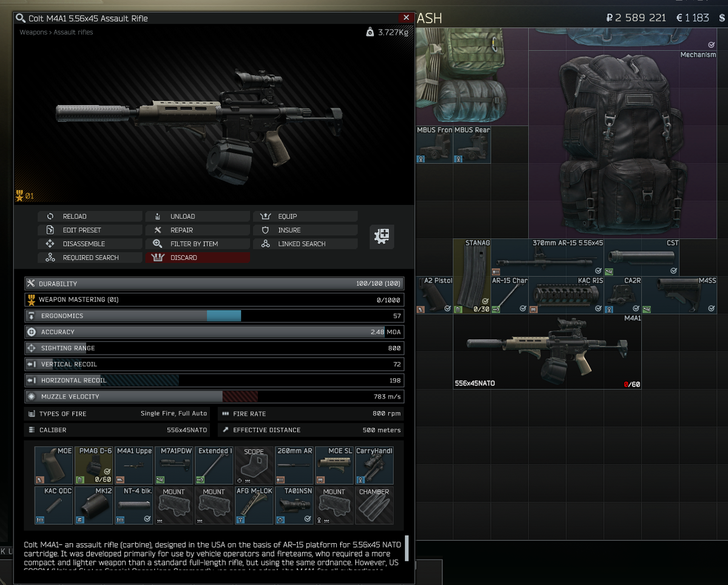The image size is (728, 585).
Task: Select the CA2R item in stash
Action: pos(622,295)
